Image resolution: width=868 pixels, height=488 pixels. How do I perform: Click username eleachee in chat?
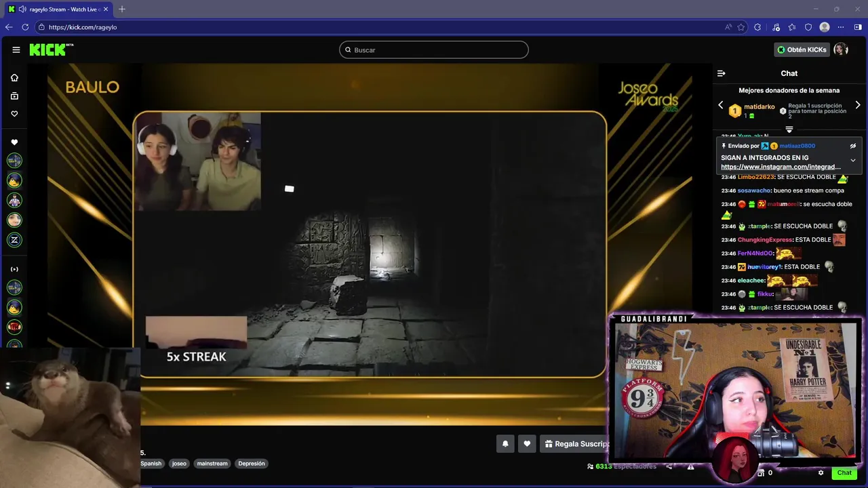point(751,280)
